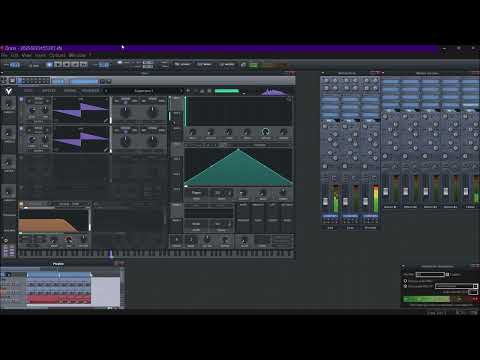Toggle the sampler on/off switch below oscillator 3
The image size is (480, 360).
coord(21,187)
